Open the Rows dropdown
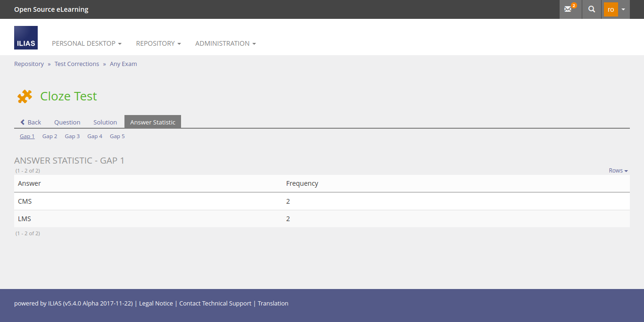The height and width of the screenshot is (322, 644). click(618, 171)
